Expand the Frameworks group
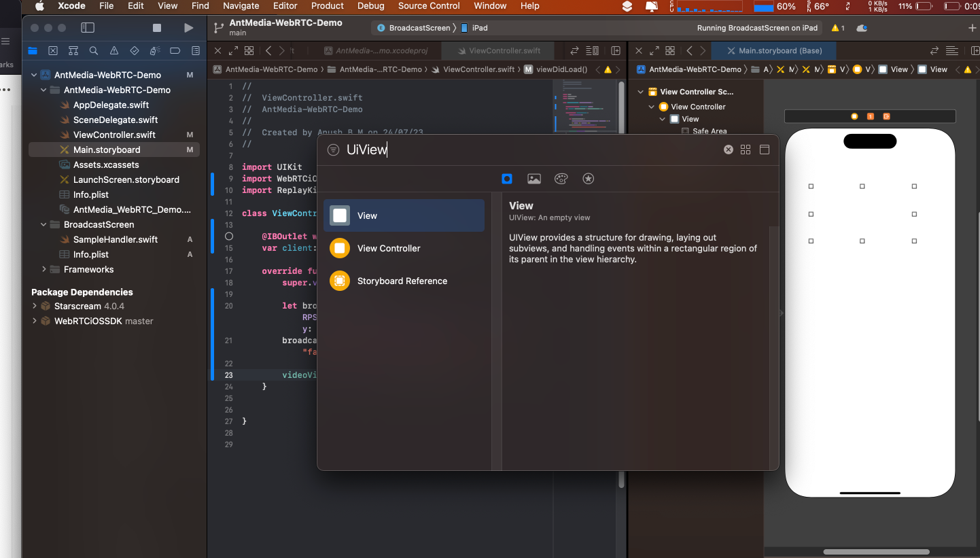 pyautogui.click(x=44, y=269)
